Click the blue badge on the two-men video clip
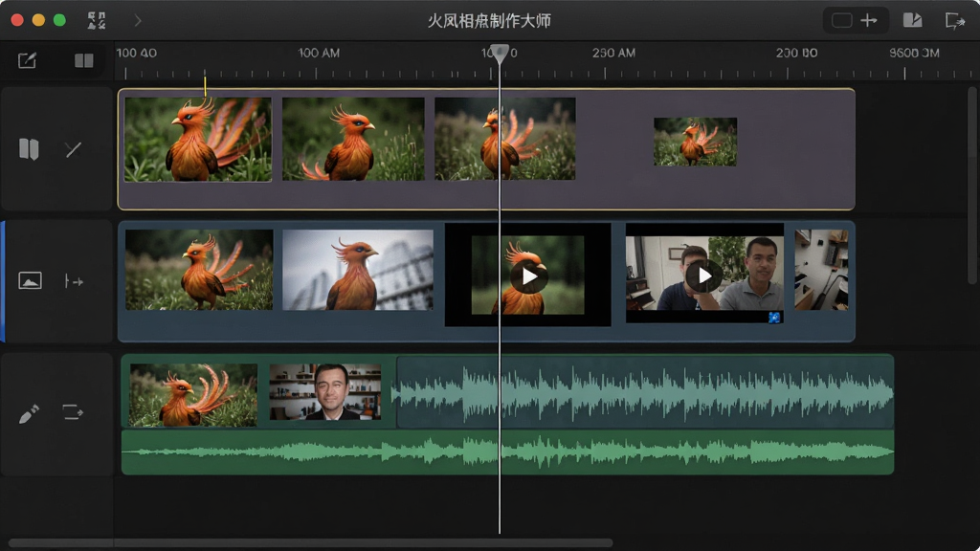 pyautogui.click(x=774, y=318)
